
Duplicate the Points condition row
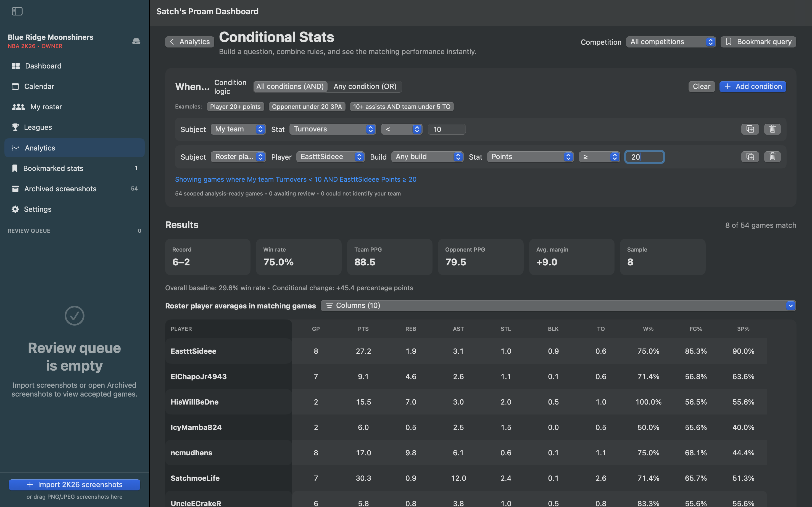tap(750, 157)
